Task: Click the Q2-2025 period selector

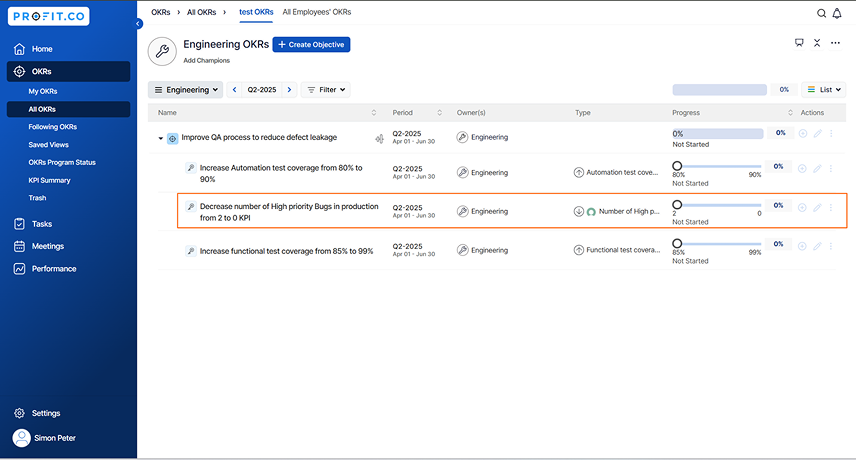Action: [x=262, y=89]
